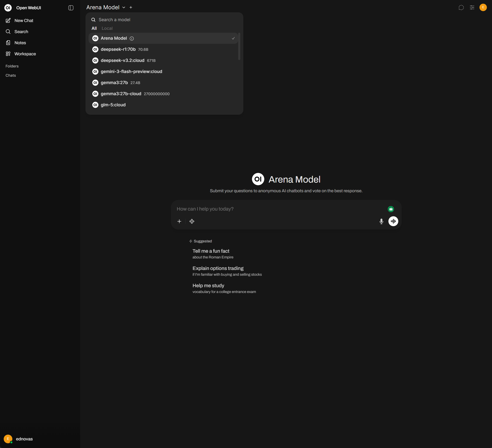Add another model with plus icon
Image resolution: width=492 pixels, height=448 pixels.
pyautogui.click(x=131, y=8)
